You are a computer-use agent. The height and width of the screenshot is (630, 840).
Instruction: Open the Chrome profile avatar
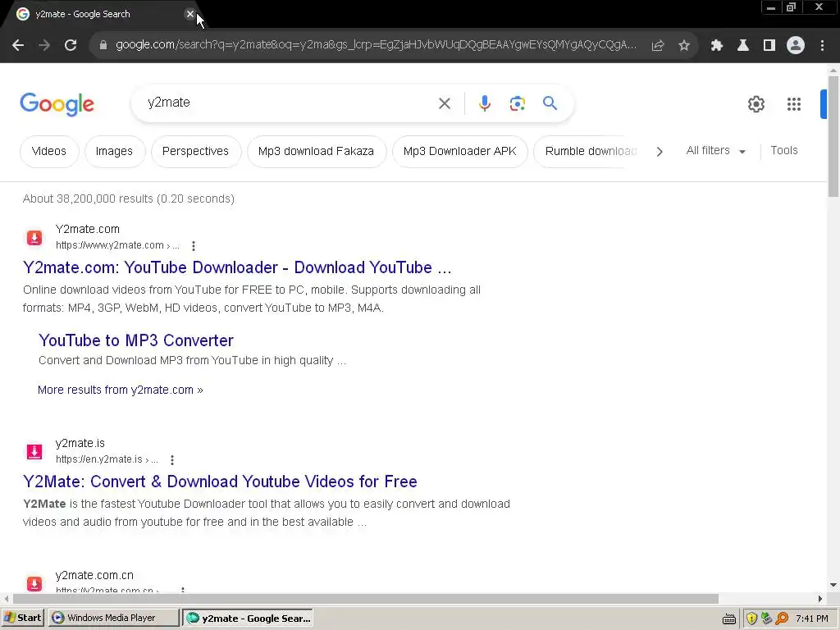[796, 46]
